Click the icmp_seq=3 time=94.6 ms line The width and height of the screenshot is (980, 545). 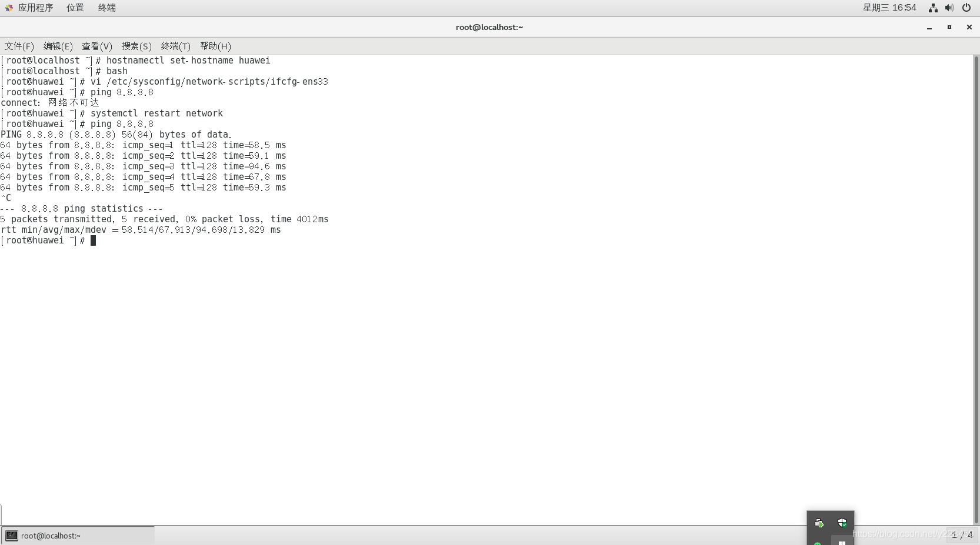pyautogui.click(x=144, y=166)
